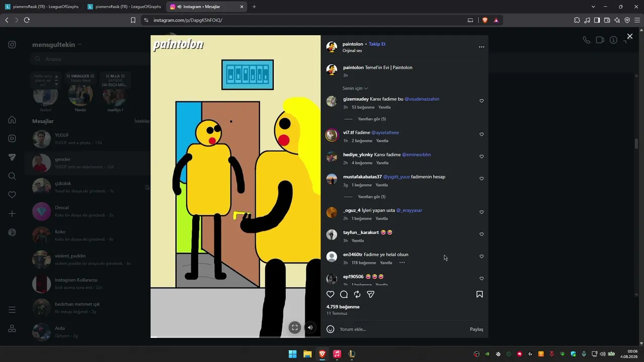
Task: Reply to en3460tr's comment via Yanıtla
Action: coord(386,263)
